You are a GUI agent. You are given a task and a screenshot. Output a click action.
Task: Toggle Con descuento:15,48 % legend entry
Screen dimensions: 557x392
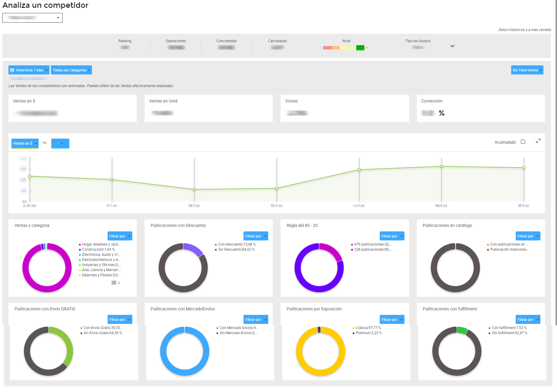click(235, 244)
